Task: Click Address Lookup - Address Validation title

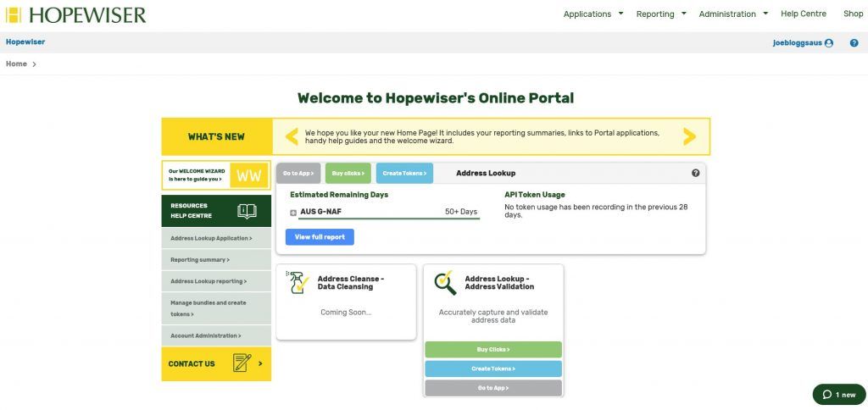Action: [499, 283]
